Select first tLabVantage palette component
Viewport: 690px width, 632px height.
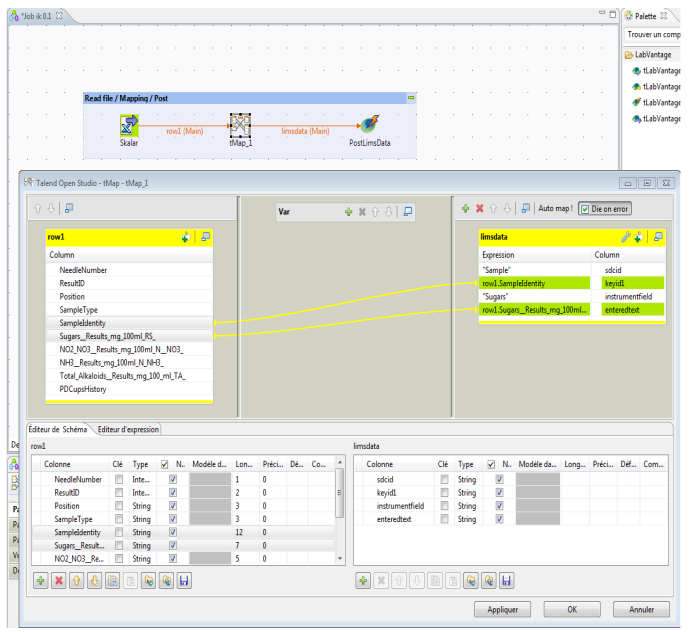pyautogui.click(x=656, y=71)
